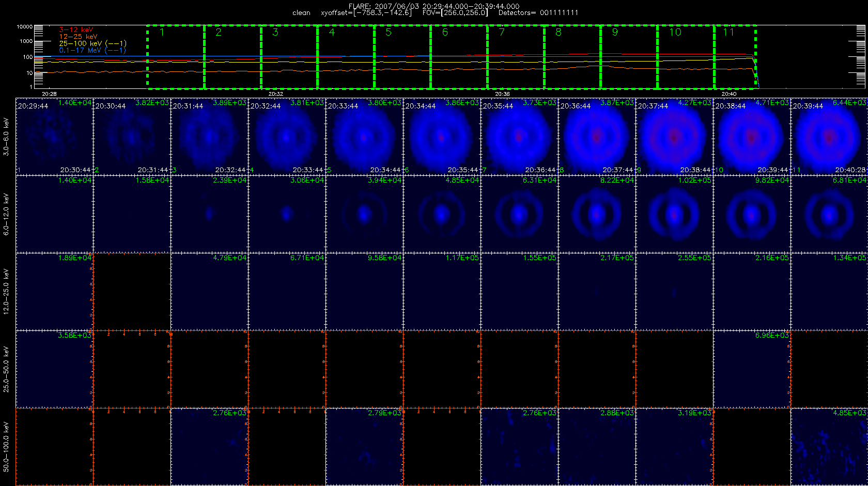The height and width of the screenshot is (486, 868).
Task: Select interval 10 marker in the lightcurve plot
Action: point(675,33)
